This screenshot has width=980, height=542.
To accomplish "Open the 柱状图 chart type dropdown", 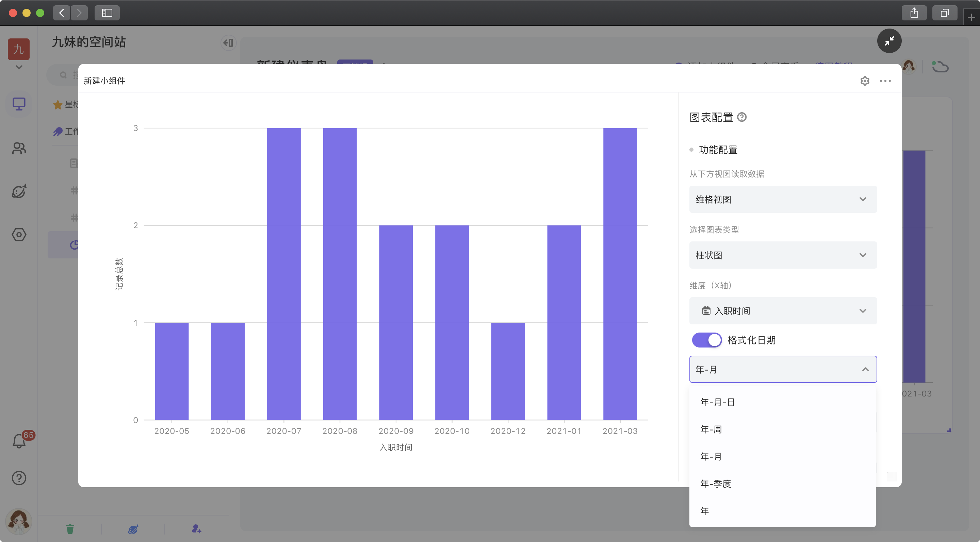I will click(x=783, y=255).
